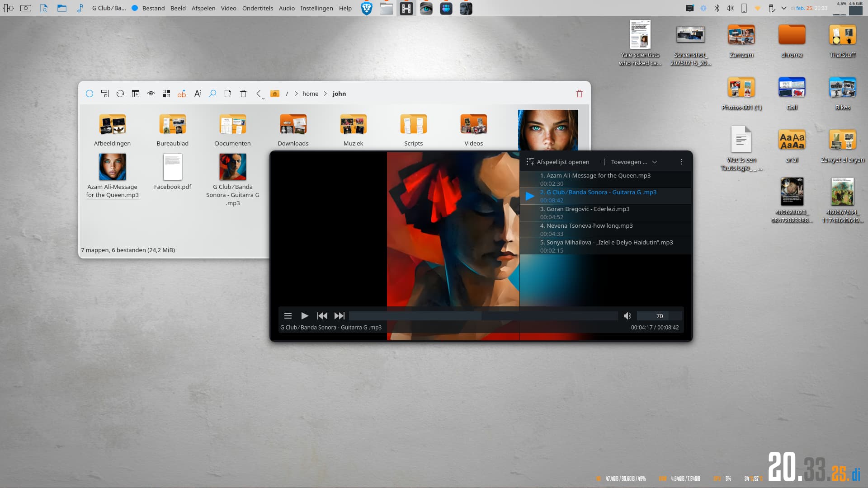Expand hidden system tray icons arrow
Image resolution: width=868 pixels, height=488 pixels.
coord(784,8)
